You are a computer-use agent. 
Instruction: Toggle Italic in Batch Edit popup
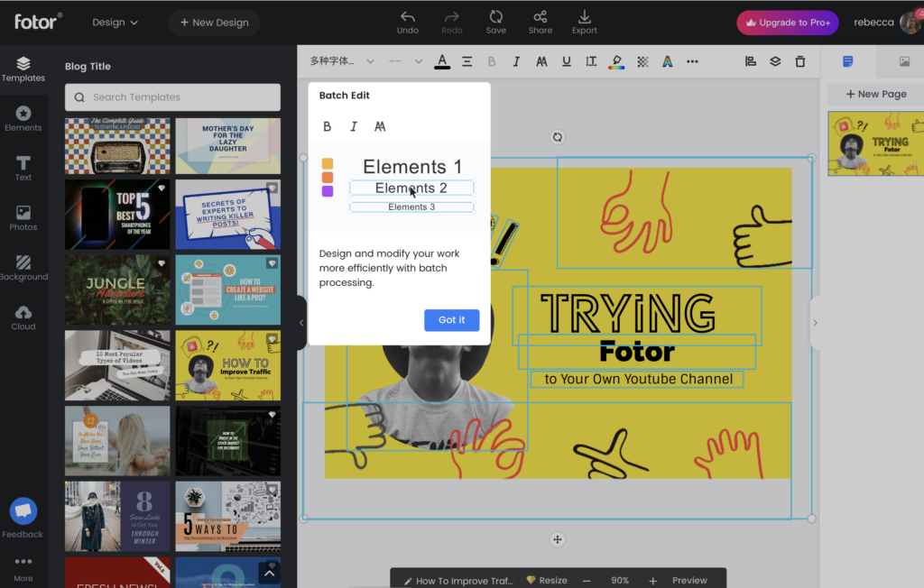[x=354, y=126]
